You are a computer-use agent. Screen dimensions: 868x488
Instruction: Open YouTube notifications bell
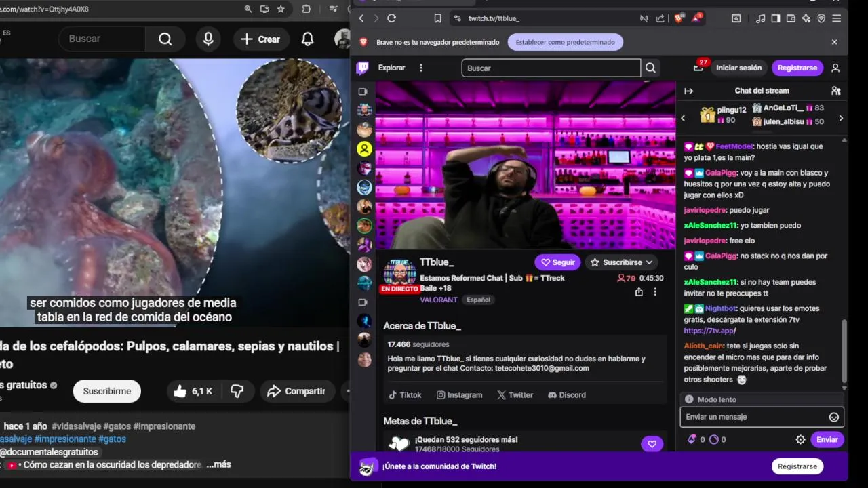307,39
